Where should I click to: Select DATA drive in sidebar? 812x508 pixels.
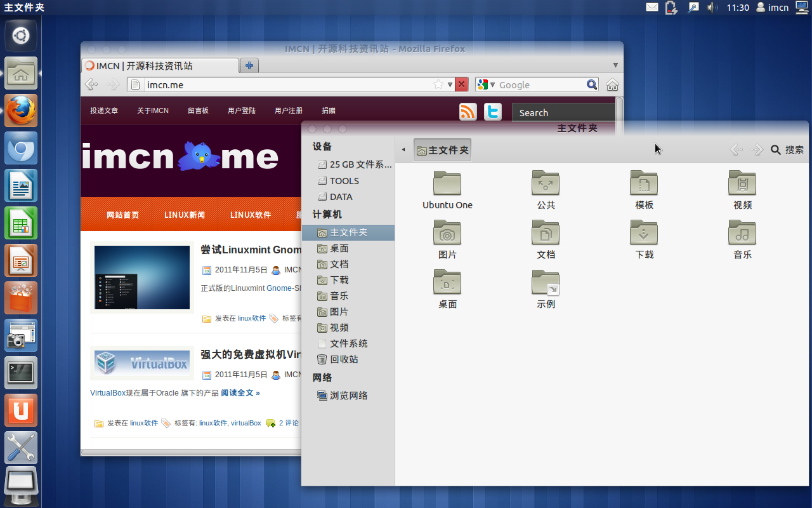348,197
